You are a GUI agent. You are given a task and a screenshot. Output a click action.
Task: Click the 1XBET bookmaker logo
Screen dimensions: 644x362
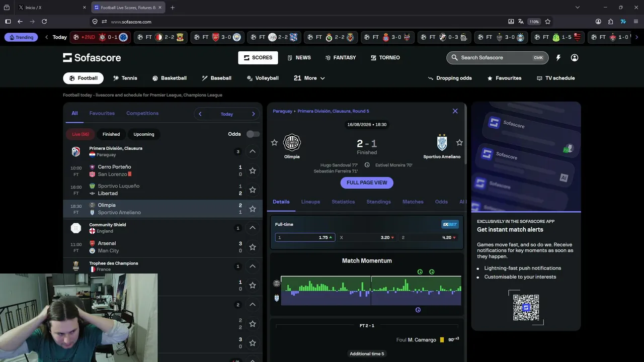[x=450, y=224]
